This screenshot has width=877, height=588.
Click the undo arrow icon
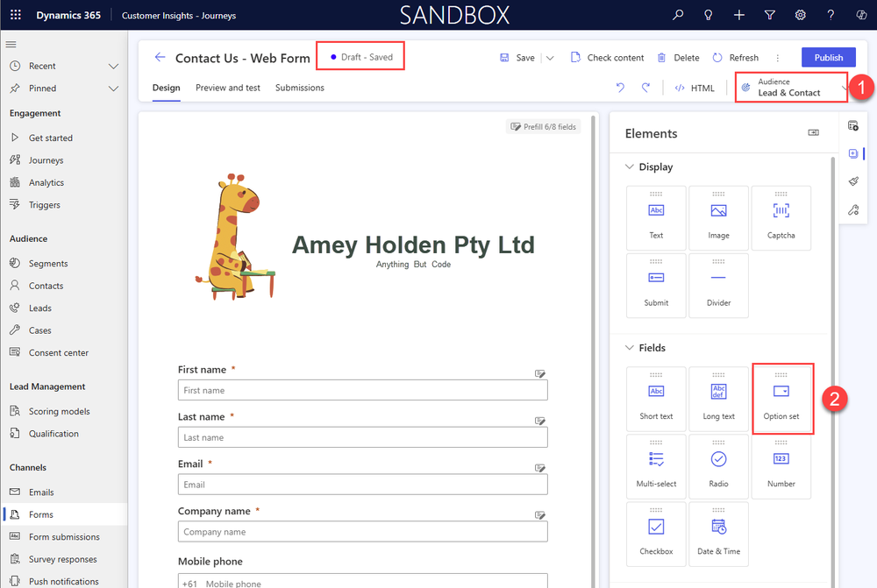[x=620, y=88]
